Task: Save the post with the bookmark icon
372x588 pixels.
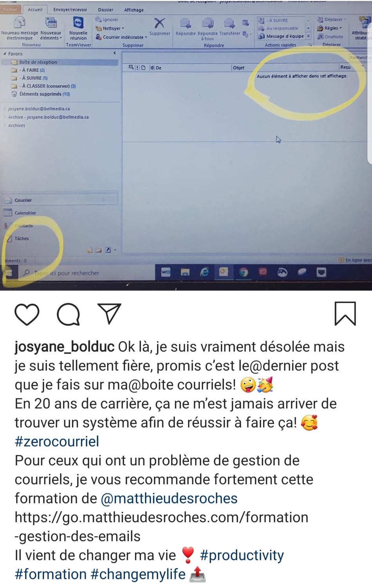Action: (x=345, y=314)
